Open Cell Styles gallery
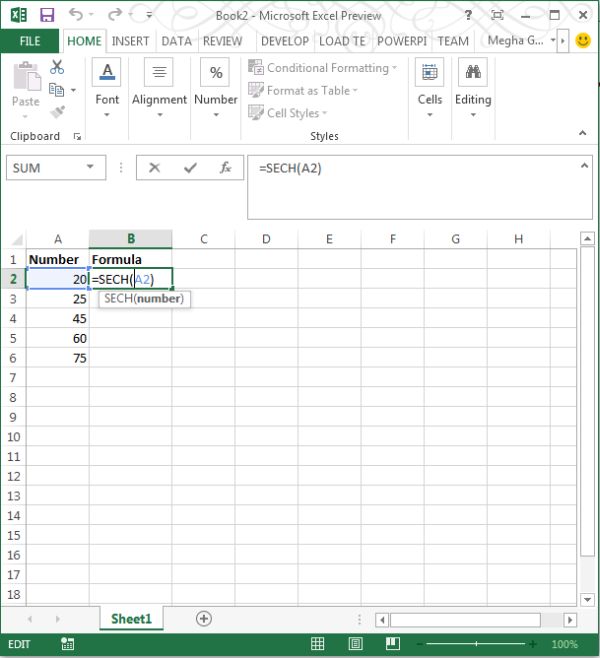This screenshot has height=658, width=600. (287, 113)
